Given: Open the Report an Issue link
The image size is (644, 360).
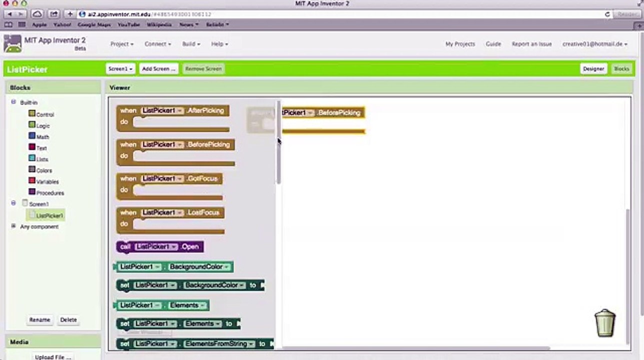Looking at the screenshot, I should (x=531, y=44).
